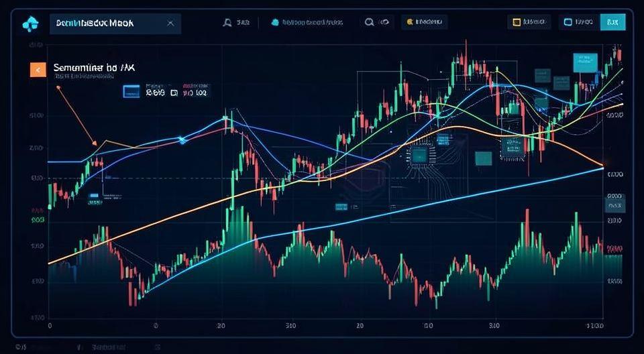Click the yellow circle icon in top bar
Screen dimensions: 644x354
coord(409,22)
